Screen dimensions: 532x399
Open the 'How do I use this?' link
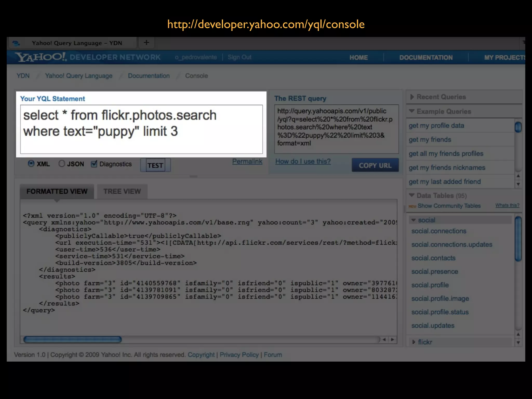(303, 161)
